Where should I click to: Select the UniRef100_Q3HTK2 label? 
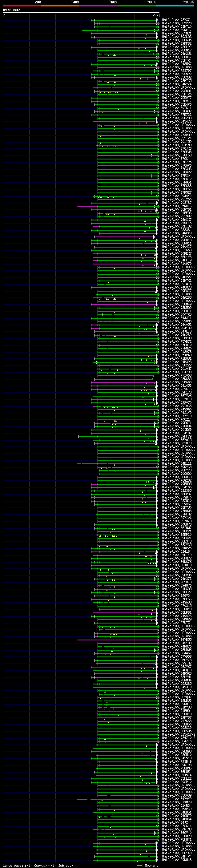pyautogui.click(x=177, y=281)
